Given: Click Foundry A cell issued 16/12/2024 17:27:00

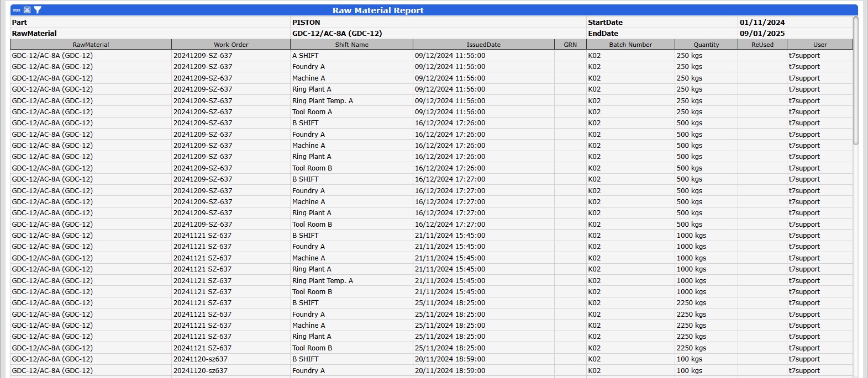Looking at the screenshot, I should 351,191.
